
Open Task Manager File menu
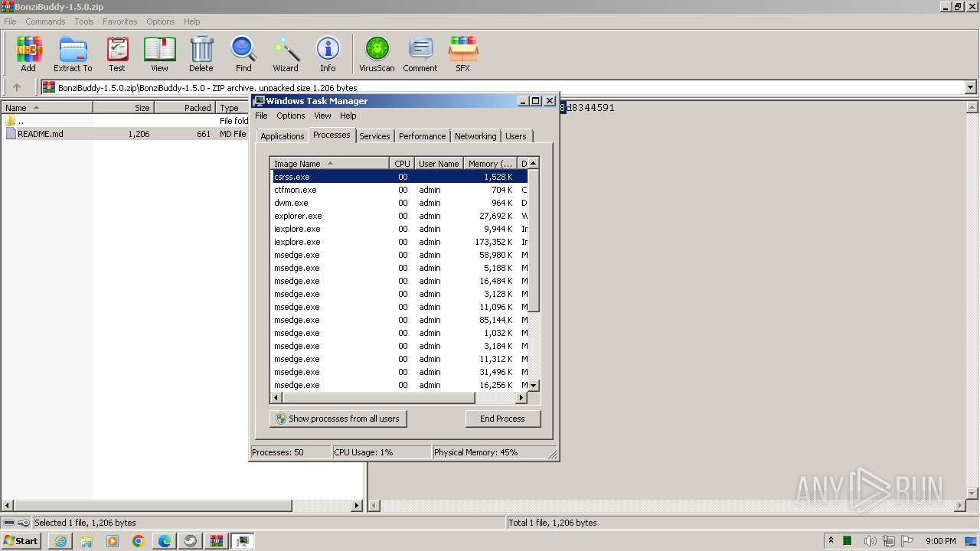pyautogui.click(x=261, y=116)
